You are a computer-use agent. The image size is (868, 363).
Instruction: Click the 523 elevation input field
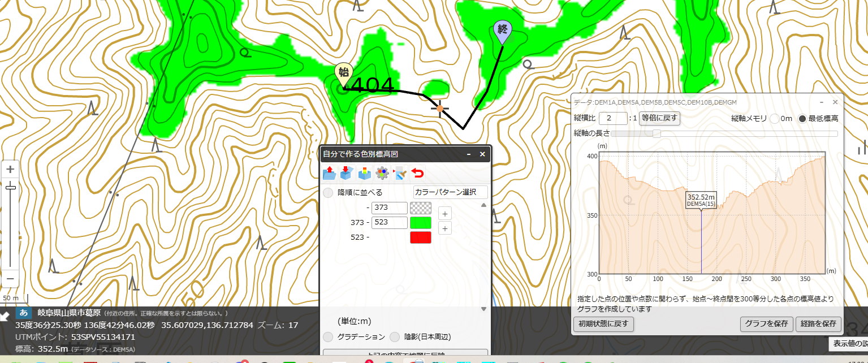point(390,223)
